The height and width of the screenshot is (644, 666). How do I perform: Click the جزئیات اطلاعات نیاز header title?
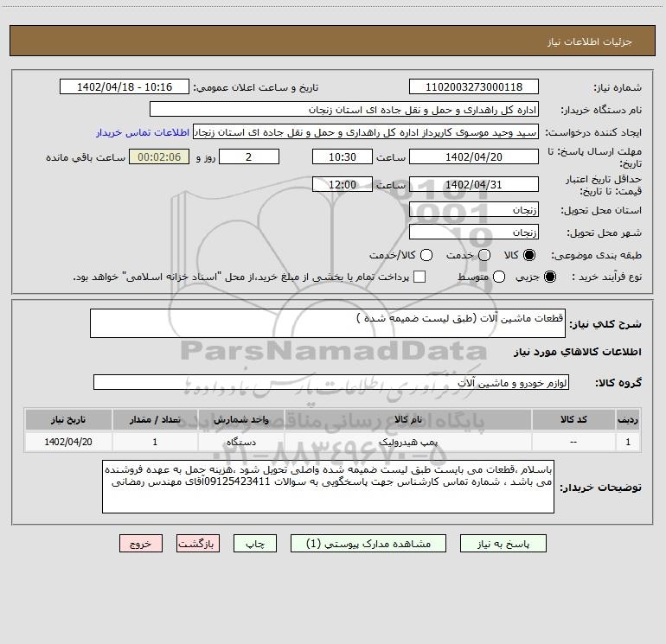(590, 41)
